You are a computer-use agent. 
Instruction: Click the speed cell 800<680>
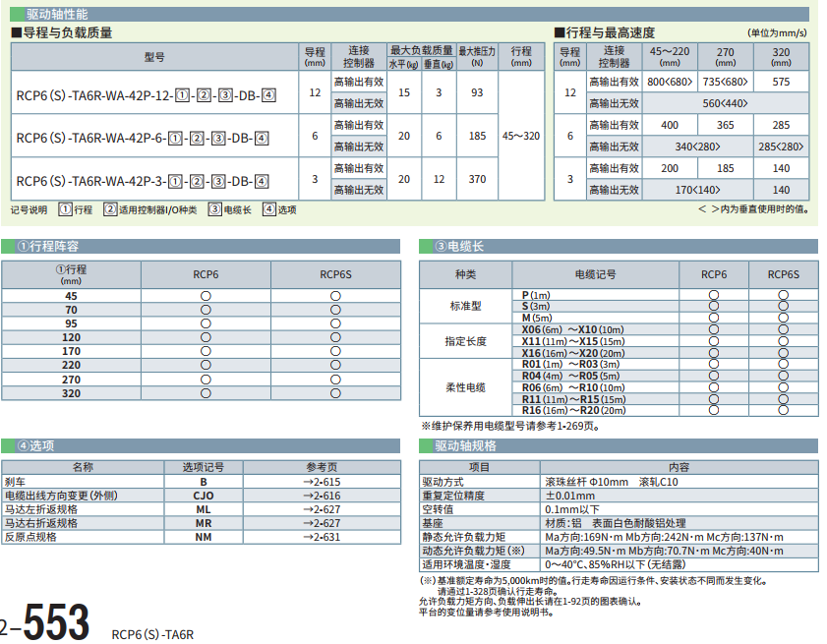pos(670,82)
